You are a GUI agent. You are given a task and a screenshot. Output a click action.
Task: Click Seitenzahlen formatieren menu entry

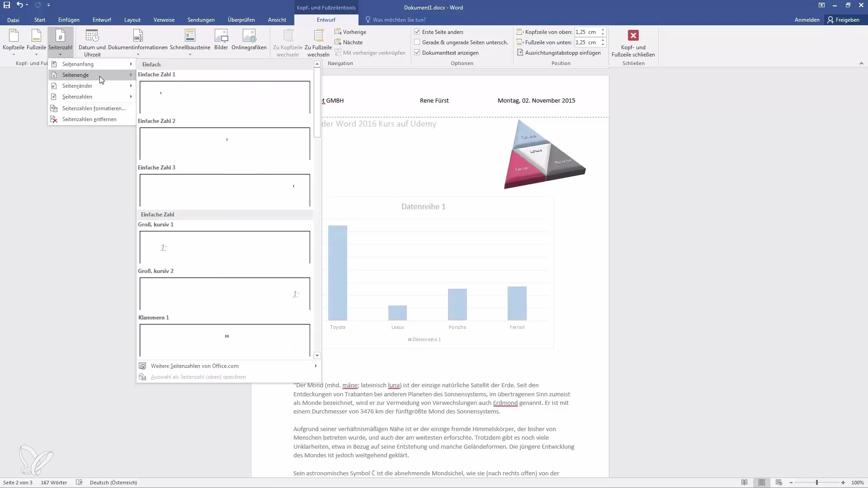coord(92,108)
